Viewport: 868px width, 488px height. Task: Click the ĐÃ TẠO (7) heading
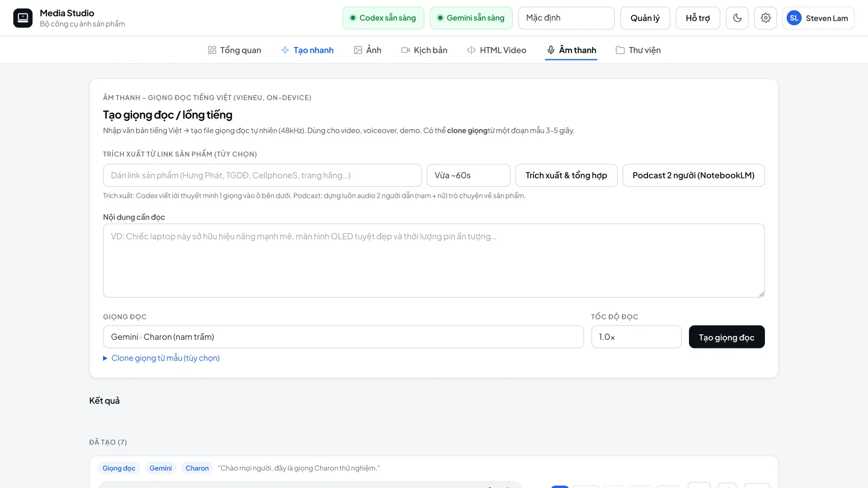pos(108,442)
